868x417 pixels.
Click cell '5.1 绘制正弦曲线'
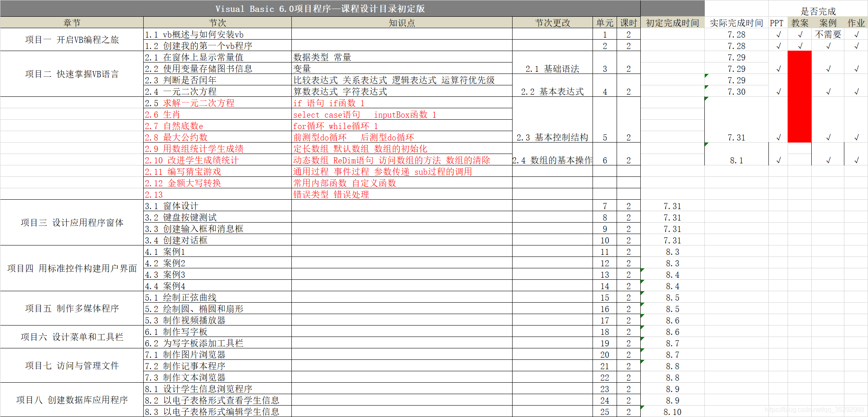[218, 297]
